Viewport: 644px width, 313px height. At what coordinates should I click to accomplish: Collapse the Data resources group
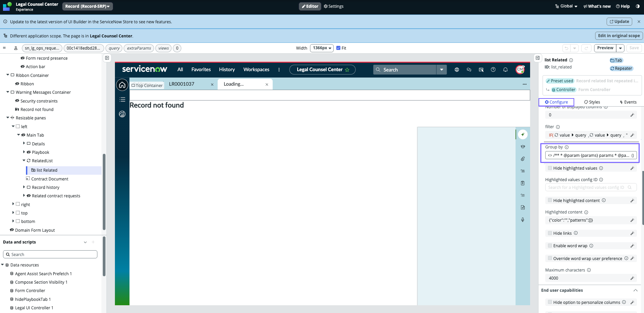3,265
